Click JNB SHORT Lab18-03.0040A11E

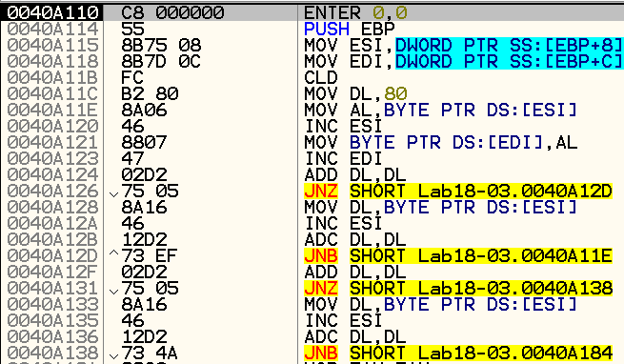pyautogui.click(x=458, y=255)
